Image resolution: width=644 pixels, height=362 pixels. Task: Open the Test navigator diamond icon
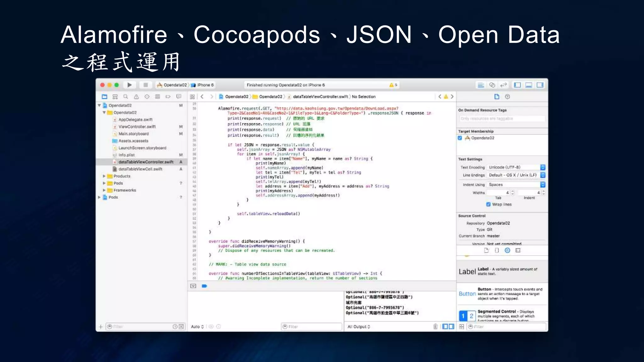pyautogui.click(x=147, y=96)
